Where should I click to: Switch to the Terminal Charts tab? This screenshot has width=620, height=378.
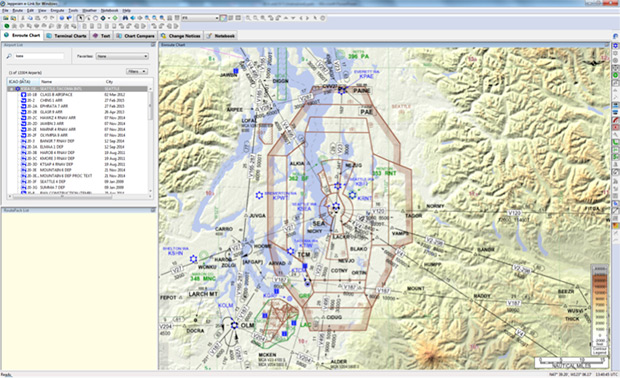[66, 36]
